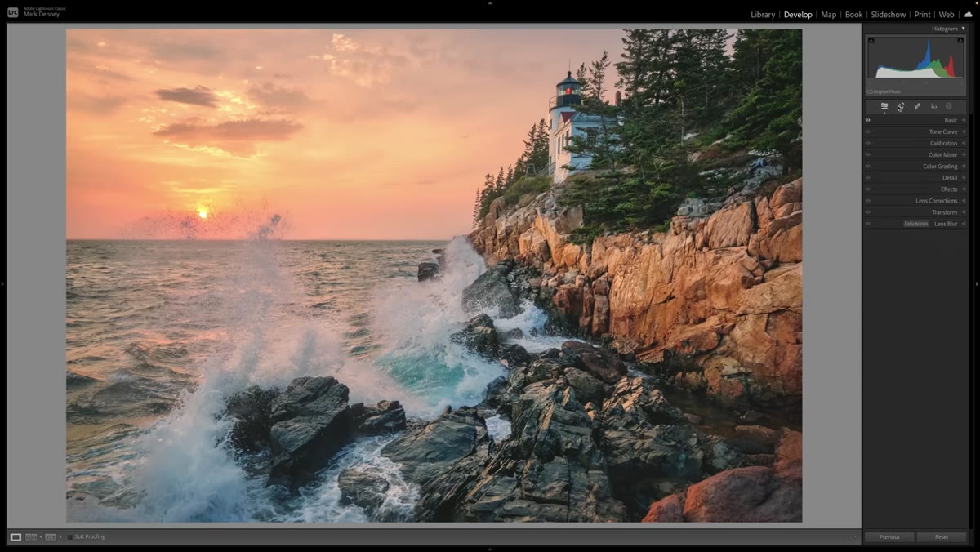Screen dimensions: 980x552
Task: Open the Masking tool
Action: coord(949,106)
